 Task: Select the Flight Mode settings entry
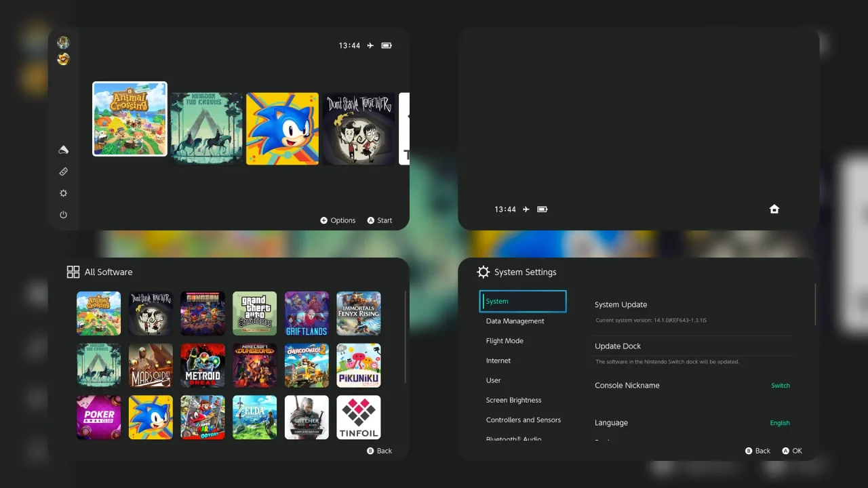point(505,340)
